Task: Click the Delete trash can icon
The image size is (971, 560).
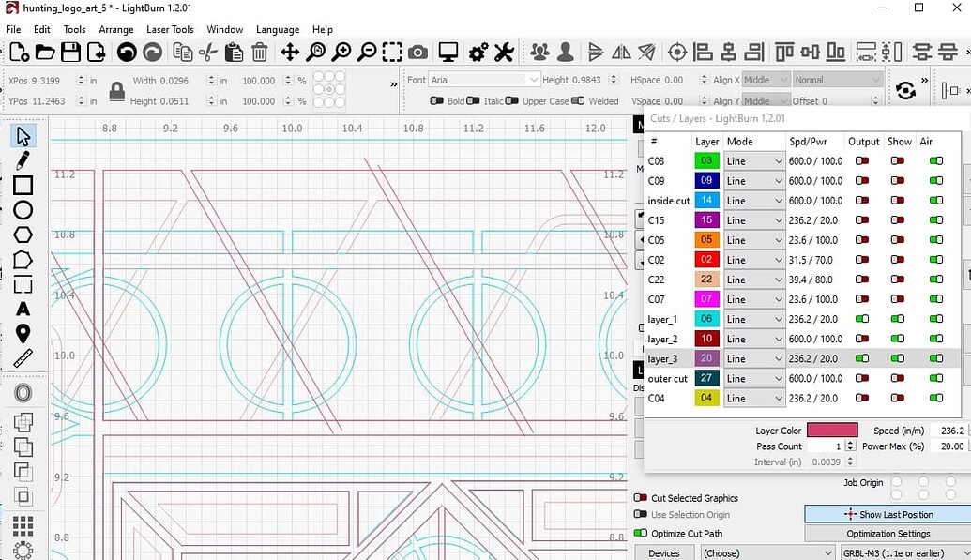Action: click(x=260, y=53)
